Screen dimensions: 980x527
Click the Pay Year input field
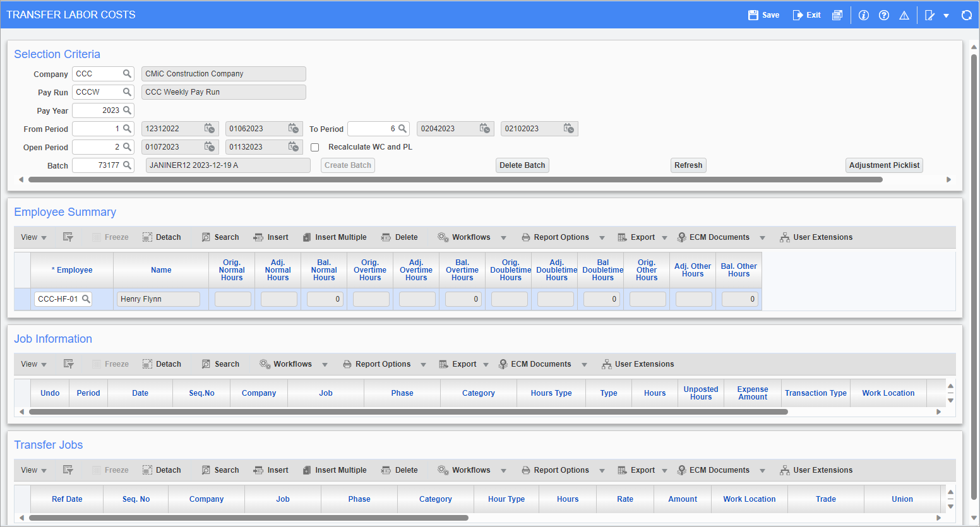coord(97,110)
